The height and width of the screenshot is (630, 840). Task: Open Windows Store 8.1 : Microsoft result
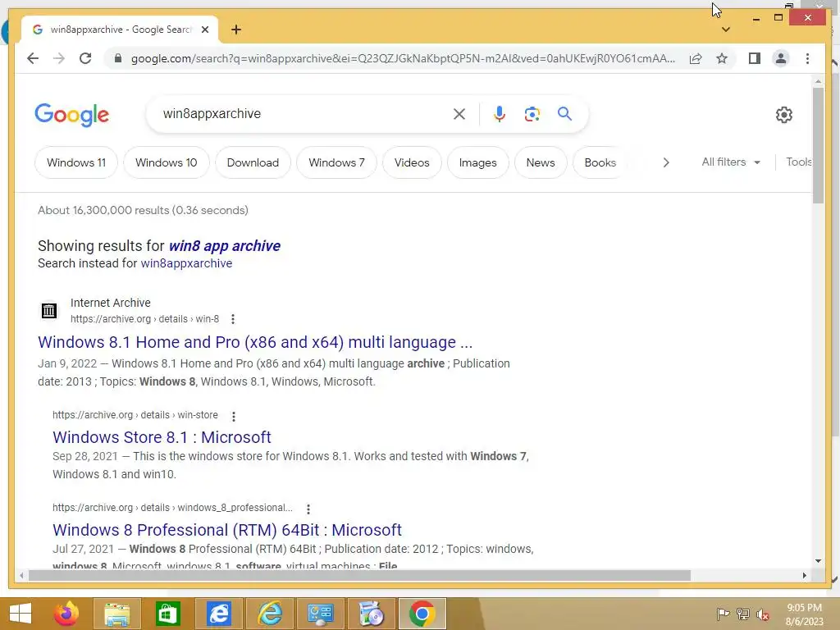(162, 437)
